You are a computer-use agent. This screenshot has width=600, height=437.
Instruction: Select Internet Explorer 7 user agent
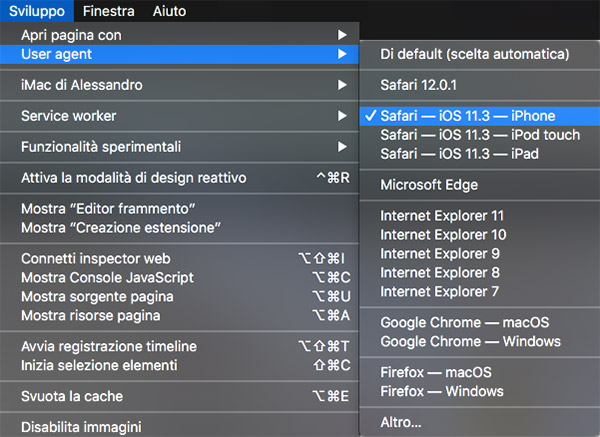tap(480, 292)
